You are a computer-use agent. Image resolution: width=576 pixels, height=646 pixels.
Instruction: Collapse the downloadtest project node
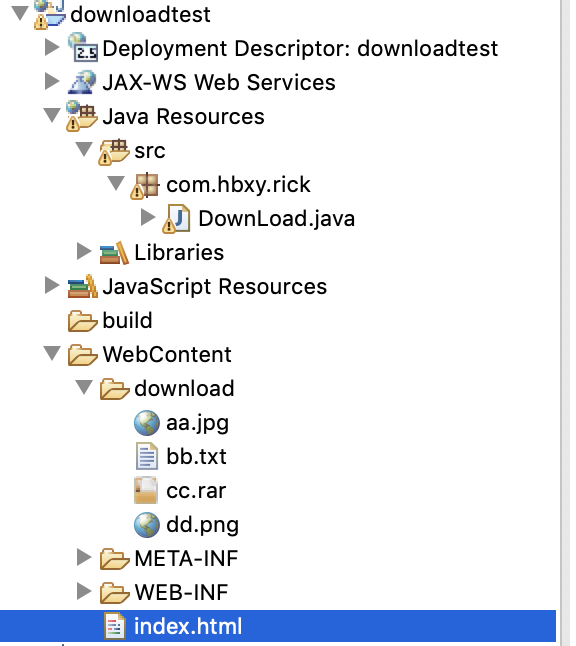20,13
